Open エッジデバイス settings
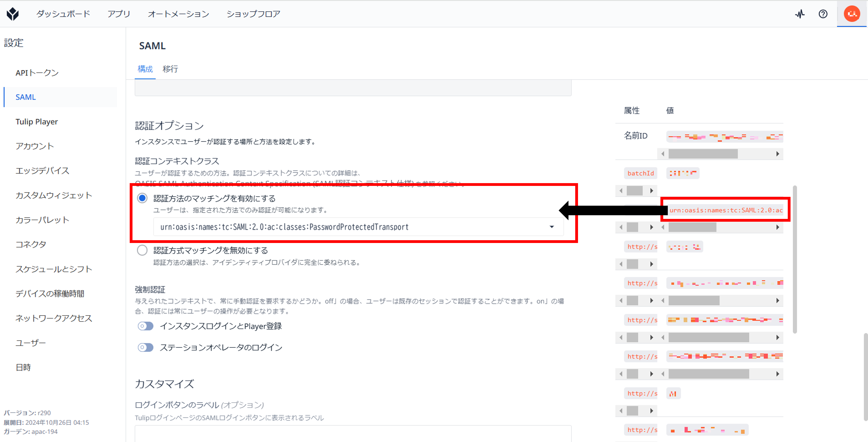 click(43, 171)
